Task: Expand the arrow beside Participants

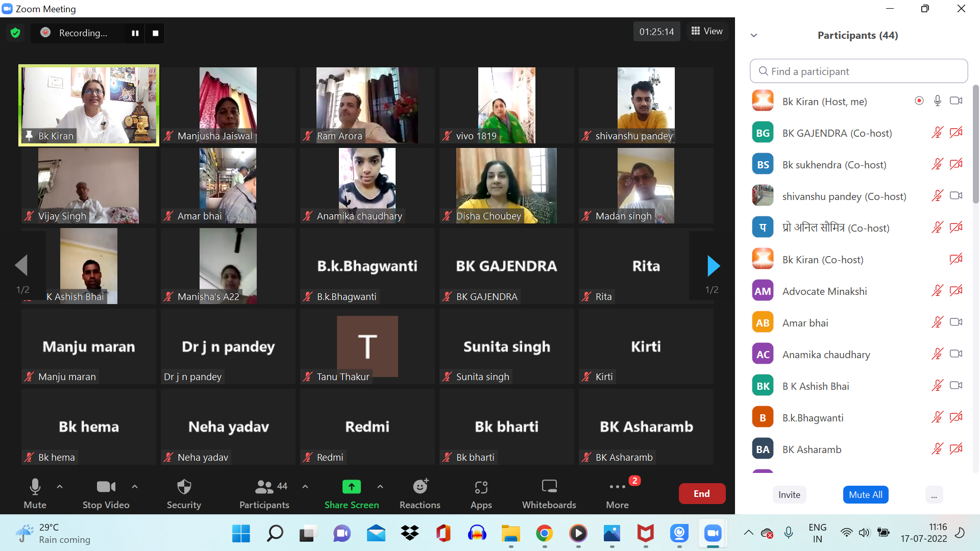Action: [x=305, y=487]
